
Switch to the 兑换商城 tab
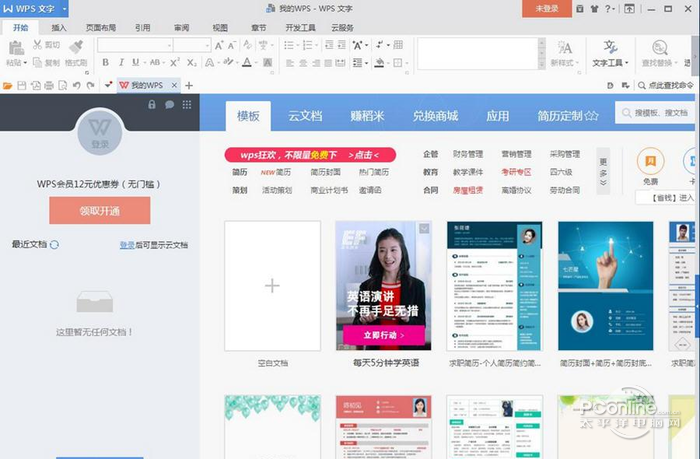pos(435,116)
